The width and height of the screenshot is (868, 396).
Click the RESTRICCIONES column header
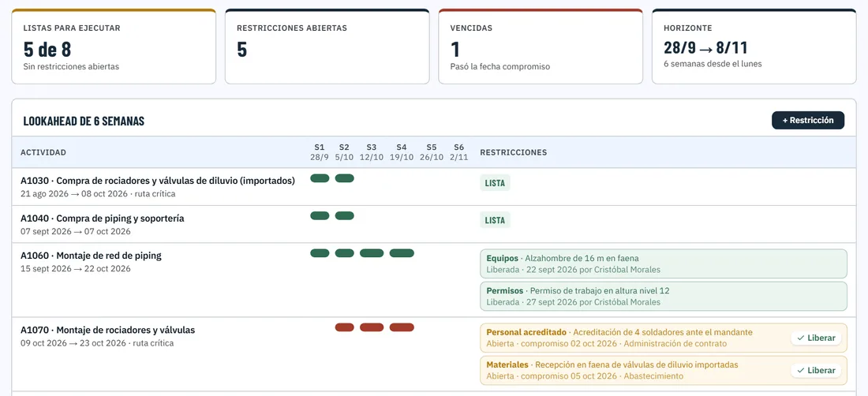[513, 152]
